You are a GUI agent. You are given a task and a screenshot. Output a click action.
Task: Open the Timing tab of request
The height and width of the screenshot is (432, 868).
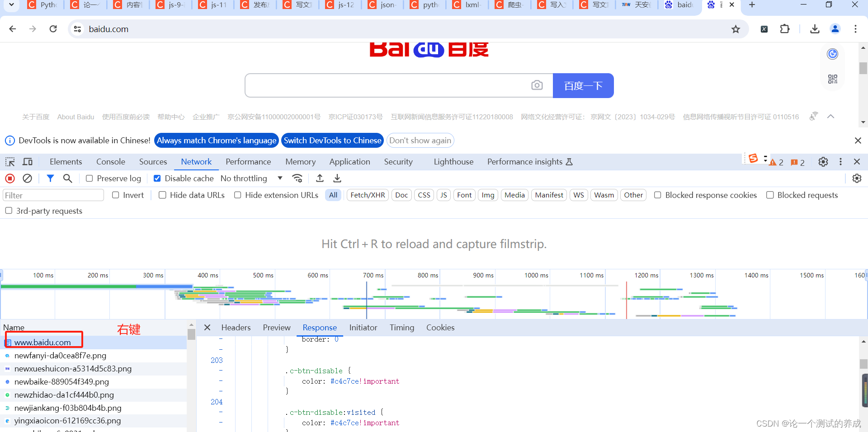pyautogui.click(x=402, y=328)
